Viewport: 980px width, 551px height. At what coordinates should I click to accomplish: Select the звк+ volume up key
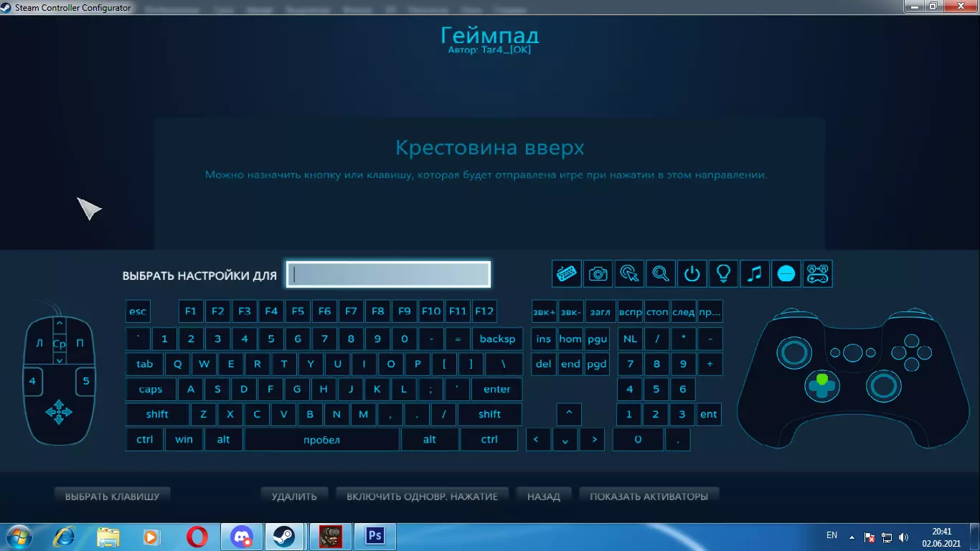point(544,311)
